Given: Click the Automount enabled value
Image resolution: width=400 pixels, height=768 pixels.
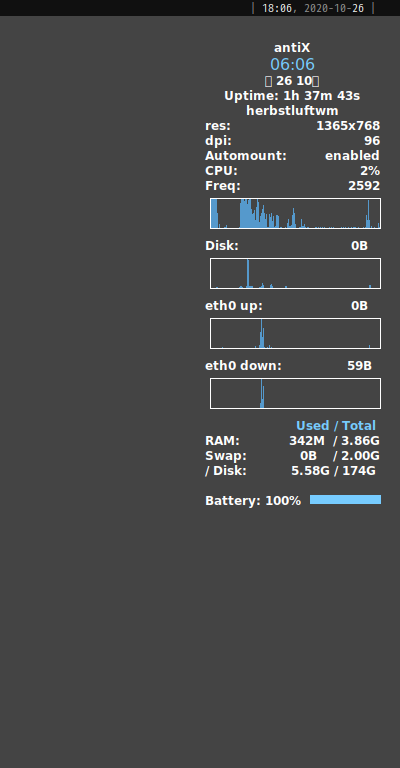Looking at the screenshot, I should [353, 156].
